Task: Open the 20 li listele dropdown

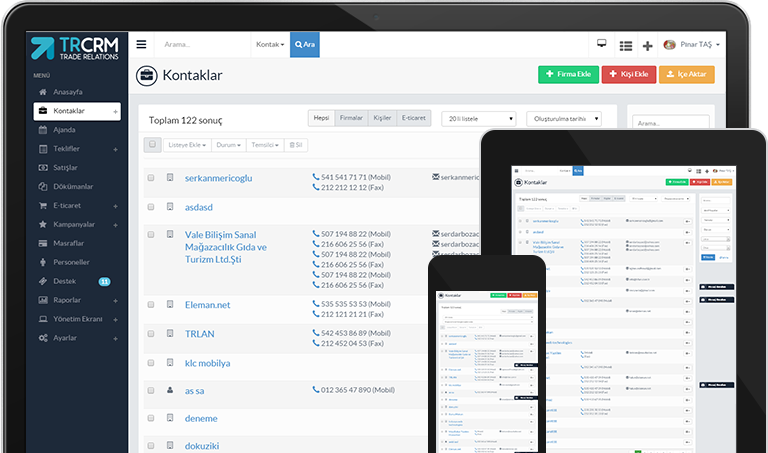Action: point(479,119)
